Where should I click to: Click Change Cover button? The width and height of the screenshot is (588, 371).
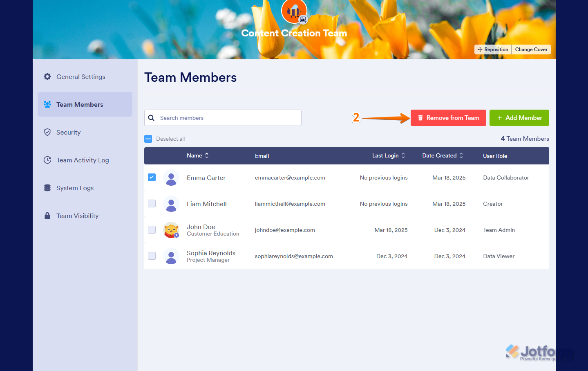point(531,49)
